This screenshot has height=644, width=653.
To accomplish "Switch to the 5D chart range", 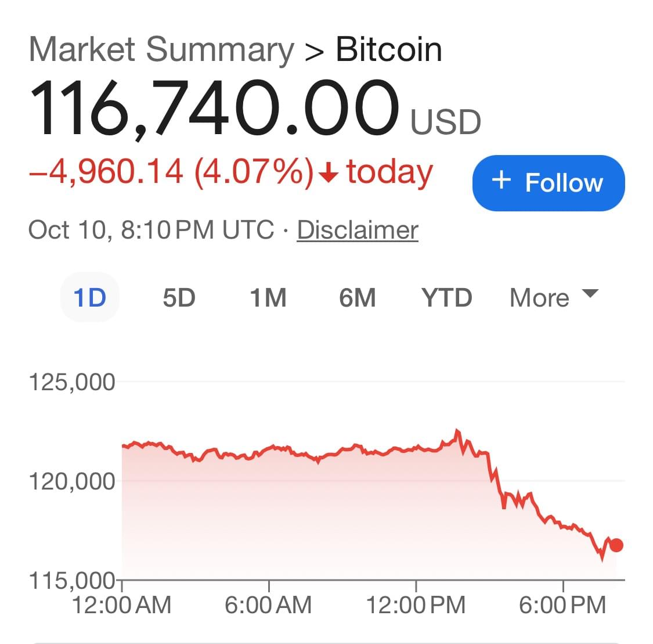I will point(179,297).
